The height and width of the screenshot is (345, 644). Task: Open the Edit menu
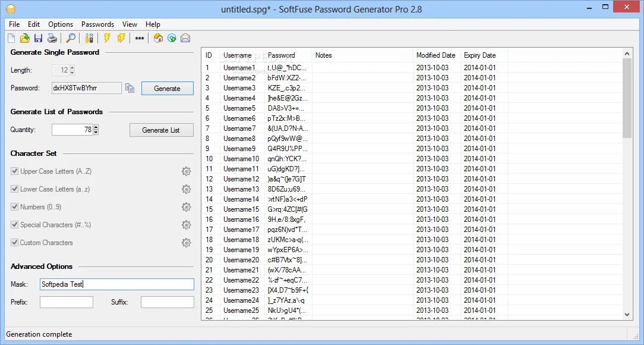34,24
